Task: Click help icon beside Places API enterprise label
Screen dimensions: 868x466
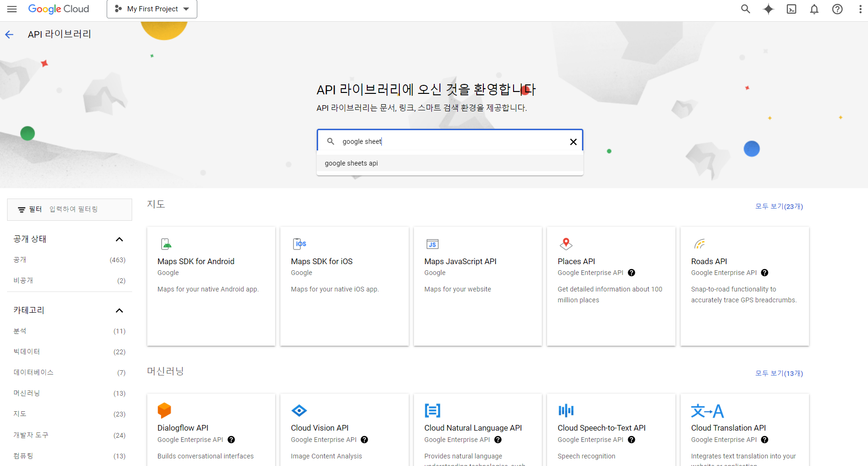Action: click(632, 273)
